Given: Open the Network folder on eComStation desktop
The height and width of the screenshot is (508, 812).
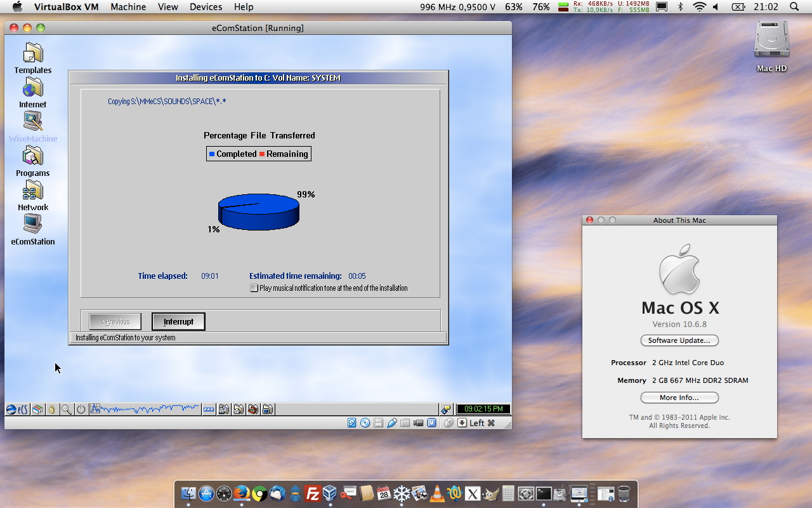Looking at the screenshot, I should click(33, 191).
